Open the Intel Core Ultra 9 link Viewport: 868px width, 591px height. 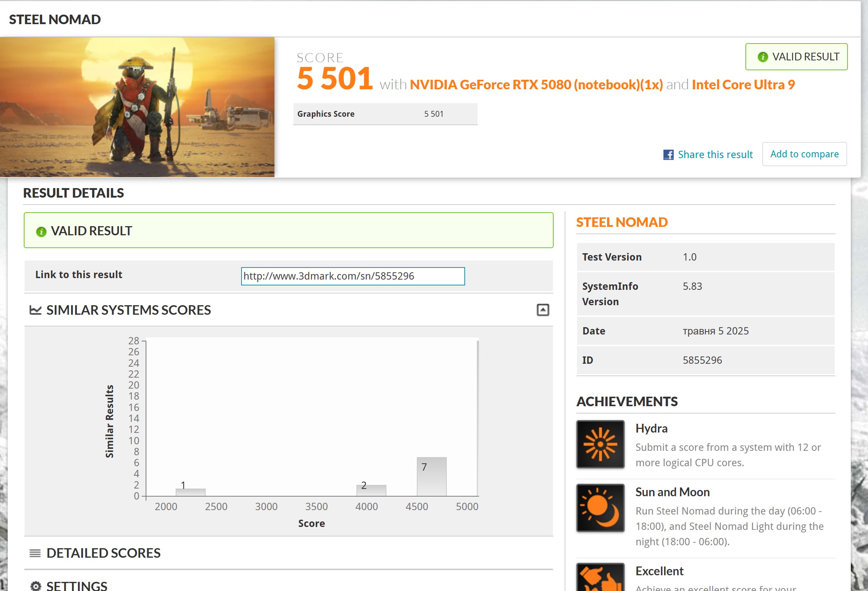743,85
